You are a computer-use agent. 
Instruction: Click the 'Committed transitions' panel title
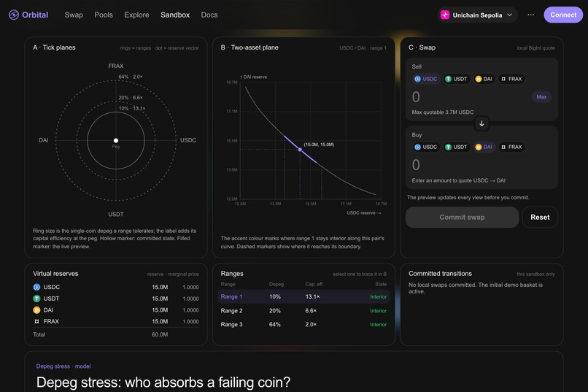point(440,274)
